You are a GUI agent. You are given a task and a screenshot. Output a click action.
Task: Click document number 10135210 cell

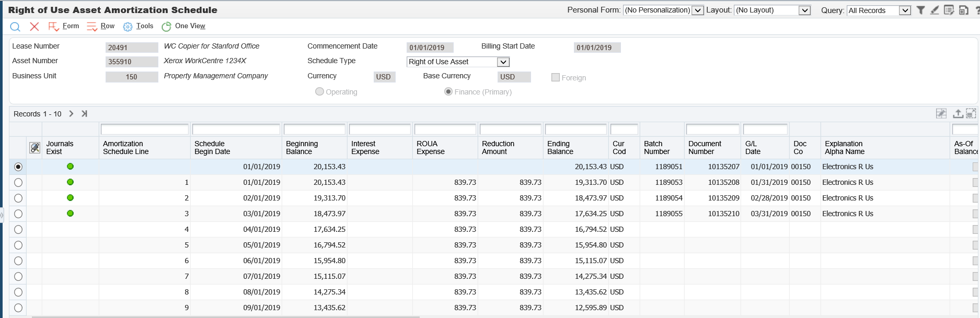(x=713, y=214)
